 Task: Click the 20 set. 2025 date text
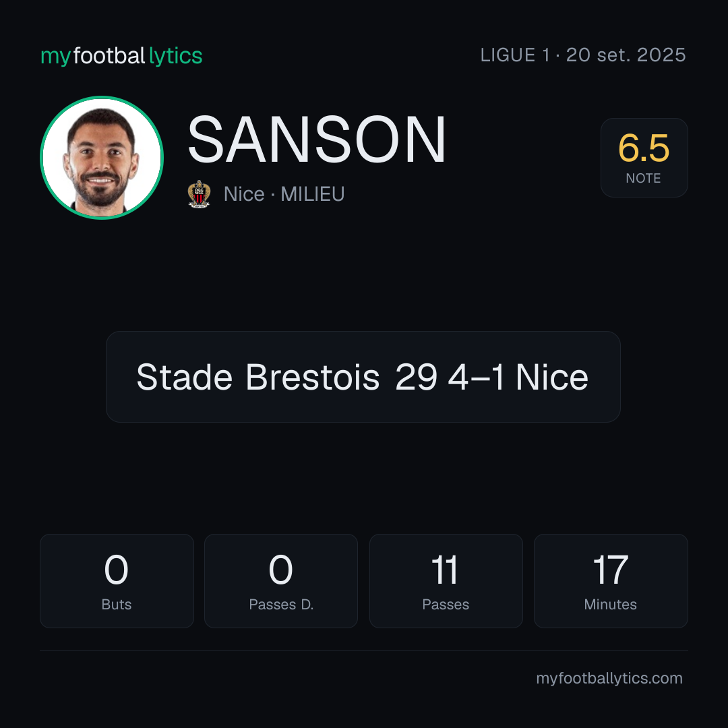point(626,55)
